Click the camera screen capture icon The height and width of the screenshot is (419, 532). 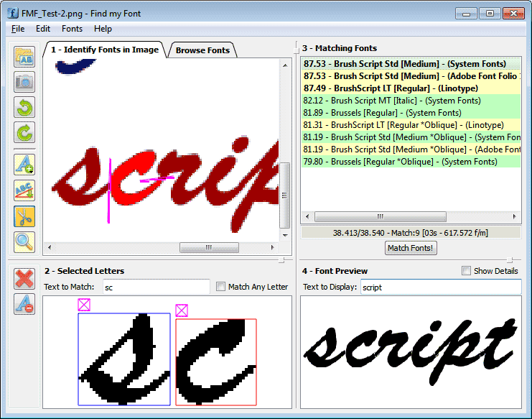pos(24,82)
